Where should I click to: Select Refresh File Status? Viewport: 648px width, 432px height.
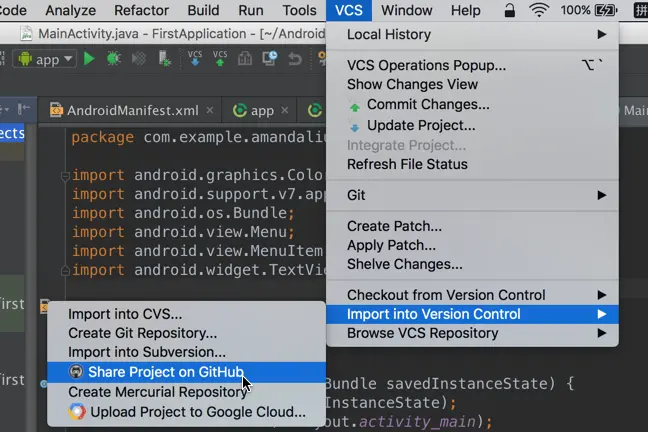pos(472,164)
